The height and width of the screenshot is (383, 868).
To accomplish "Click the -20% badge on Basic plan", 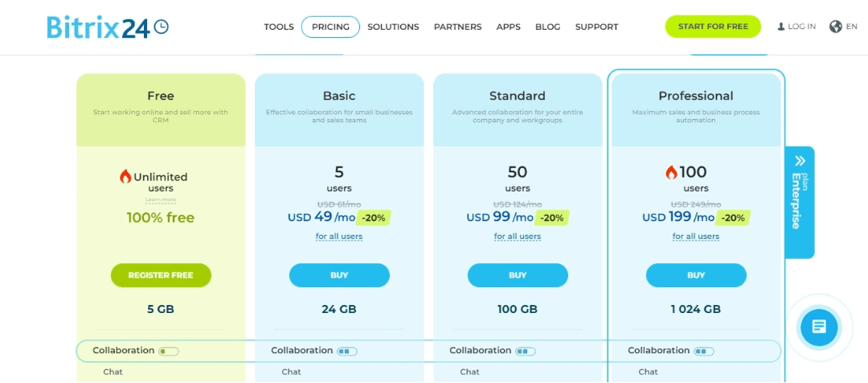I will [374, 218].
